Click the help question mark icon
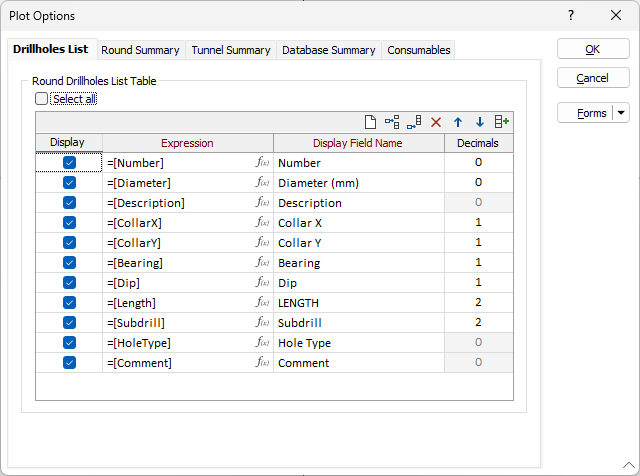Image resolution: width=640 pixels, height=476 pixels. 571,16
